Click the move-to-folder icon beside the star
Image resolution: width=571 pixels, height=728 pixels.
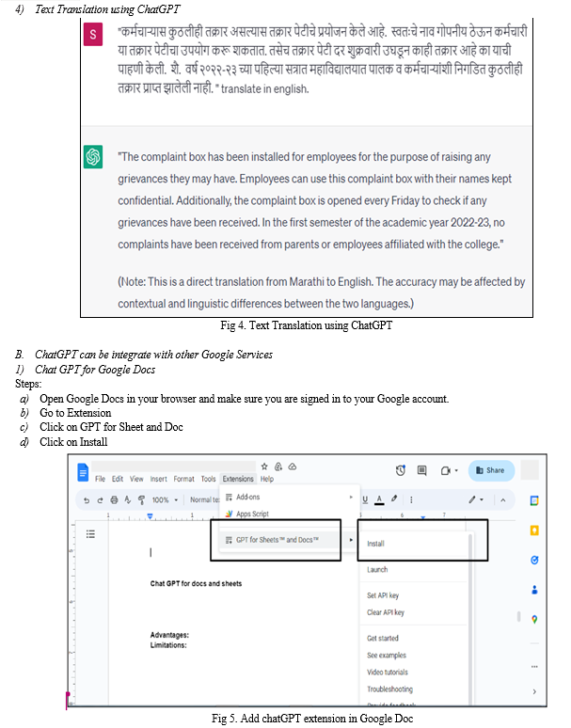pyautogui.click(x=278, y=467)
